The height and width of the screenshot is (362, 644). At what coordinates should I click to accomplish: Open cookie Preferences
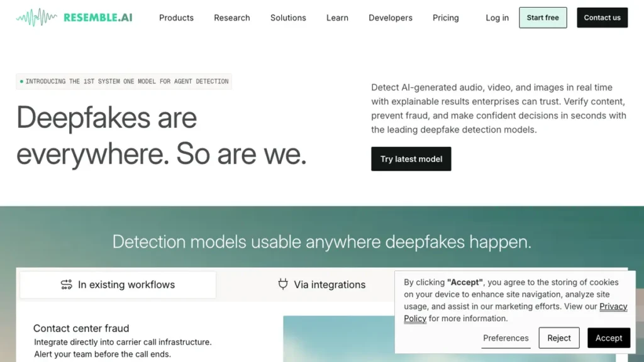[506, 338]
